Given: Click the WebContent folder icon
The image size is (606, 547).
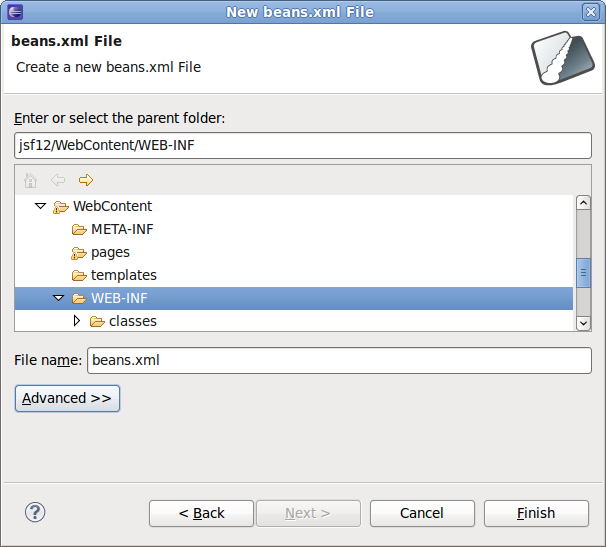Looking at the screenshot, I should [61, 207].
